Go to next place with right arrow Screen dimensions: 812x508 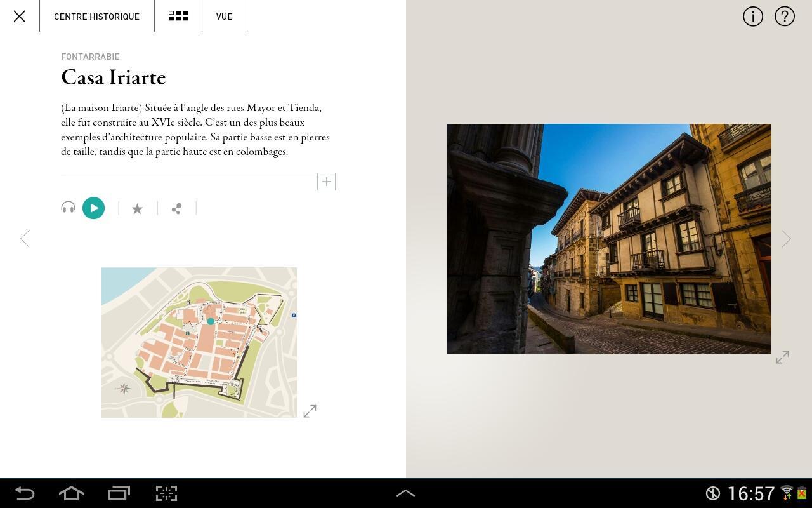(x=787, y=239)
